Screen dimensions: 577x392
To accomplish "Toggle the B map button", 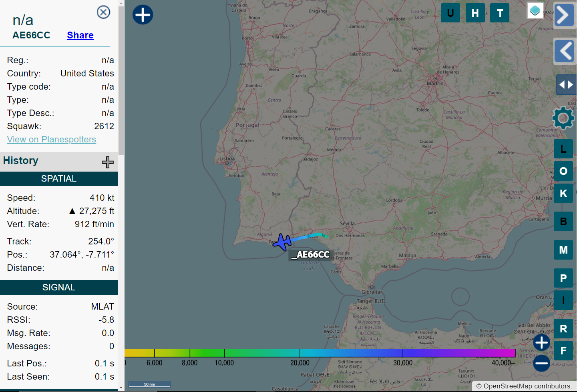I will coord(563,221).
